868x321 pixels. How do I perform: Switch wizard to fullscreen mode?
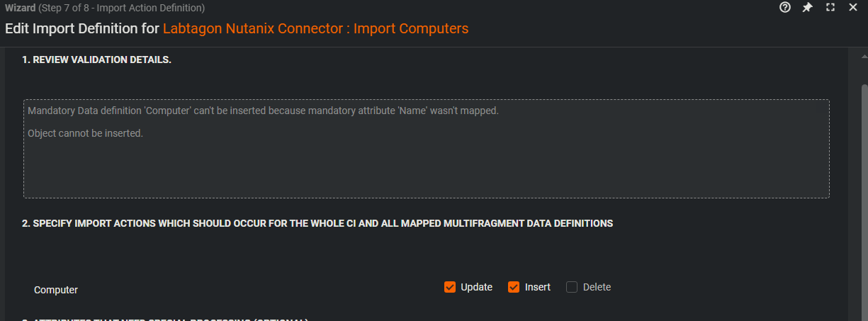(830, 8)
